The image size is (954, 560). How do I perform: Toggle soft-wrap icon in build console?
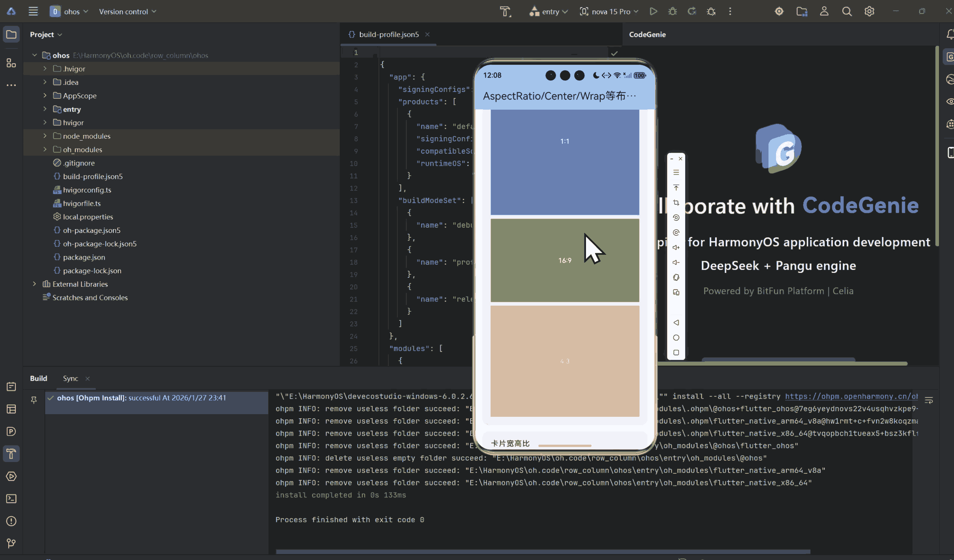coord(929,400)
